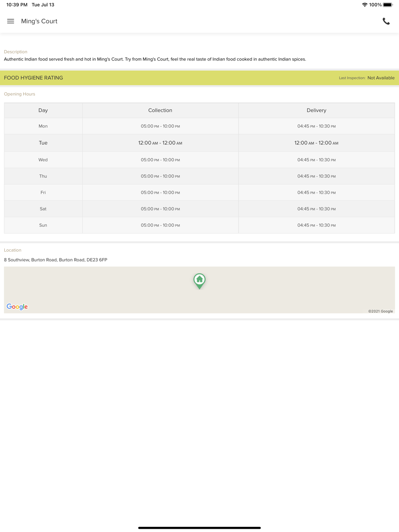
Task: Select the Tue row day cell
Action: click(x=43, y=143)
